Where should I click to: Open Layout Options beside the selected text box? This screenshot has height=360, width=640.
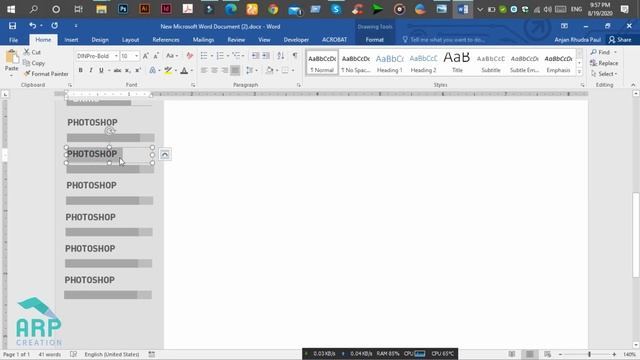[x=164, y=154]
